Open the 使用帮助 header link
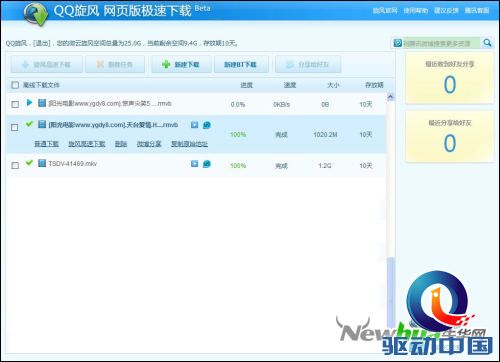500x362 pixels. 416,11
